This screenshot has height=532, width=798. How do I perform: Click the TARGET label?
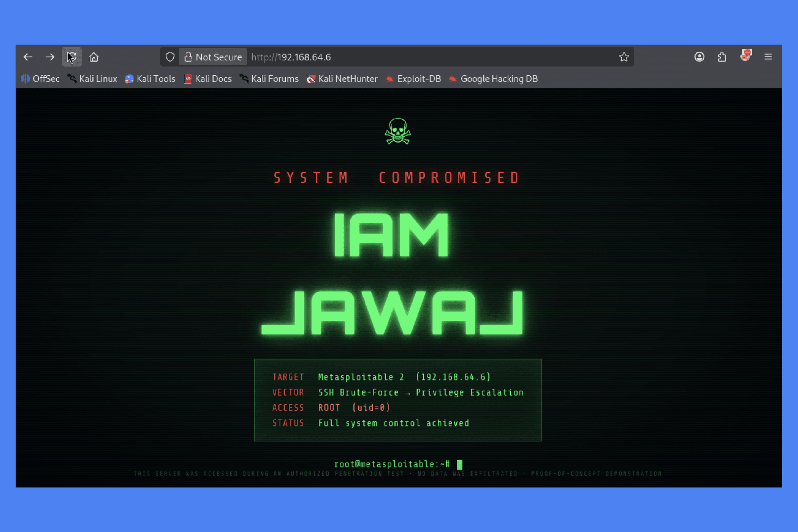tap(288, 377)
